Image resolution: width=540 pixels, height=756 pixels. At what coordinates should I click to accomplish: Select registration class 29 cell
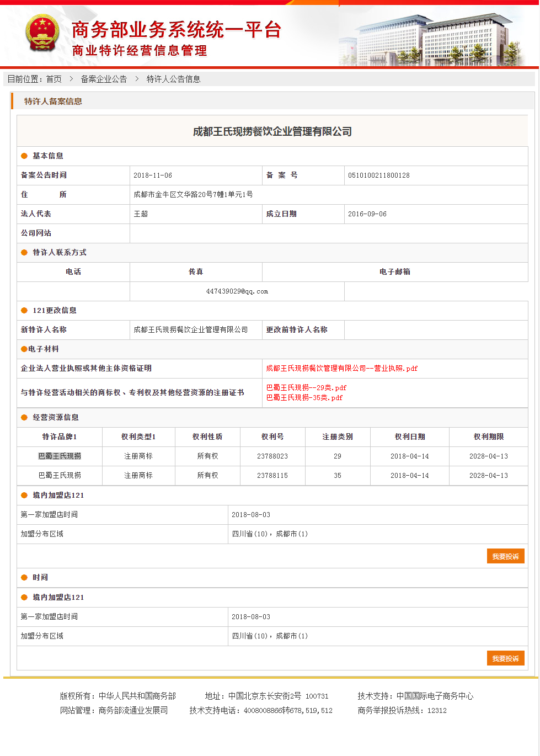click(338, 456)
